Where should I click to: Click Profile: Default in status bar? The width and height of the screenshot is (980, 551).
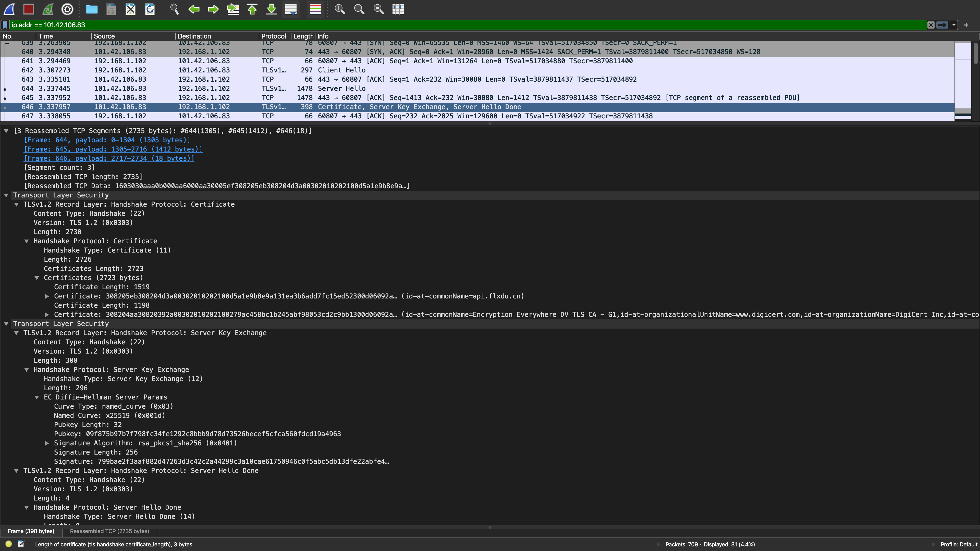click(959, 545)
